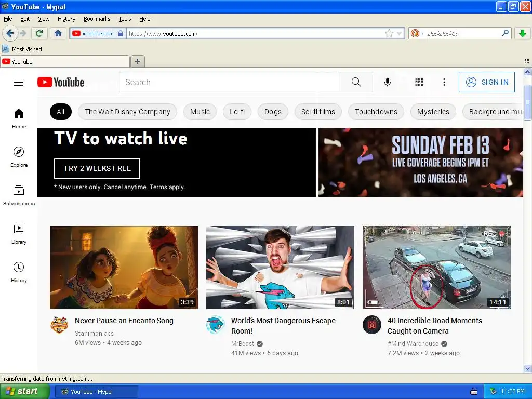Open downloads with the green arrow icon
This screenshot has height=399, width=532.
click(523, 33)
